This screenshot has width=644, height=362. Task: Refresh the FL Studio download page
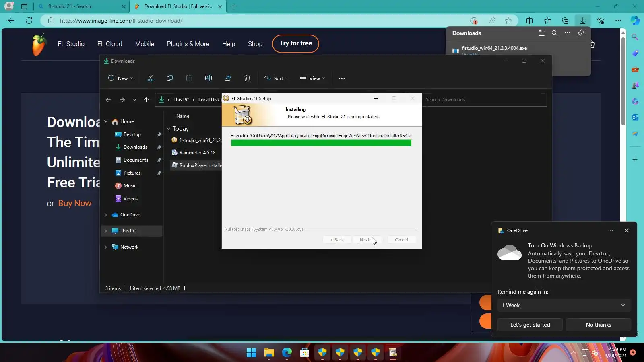[29, 21]
